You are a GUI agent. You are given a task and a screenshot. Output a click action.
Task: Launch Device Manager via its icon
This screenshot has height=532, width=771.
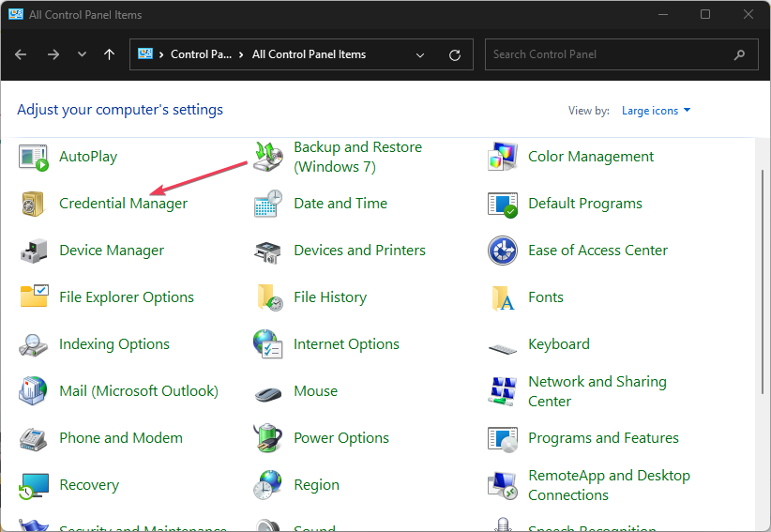(x=34, y=251)
